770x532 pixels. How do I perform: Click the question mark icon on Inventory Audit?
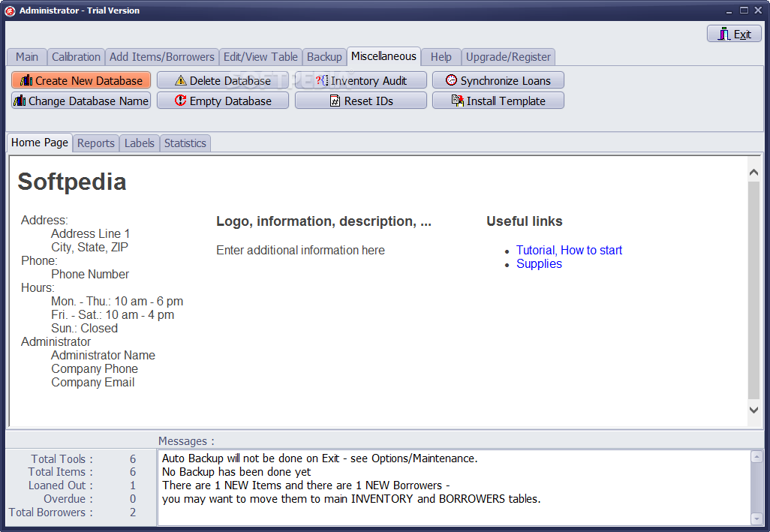322,80
